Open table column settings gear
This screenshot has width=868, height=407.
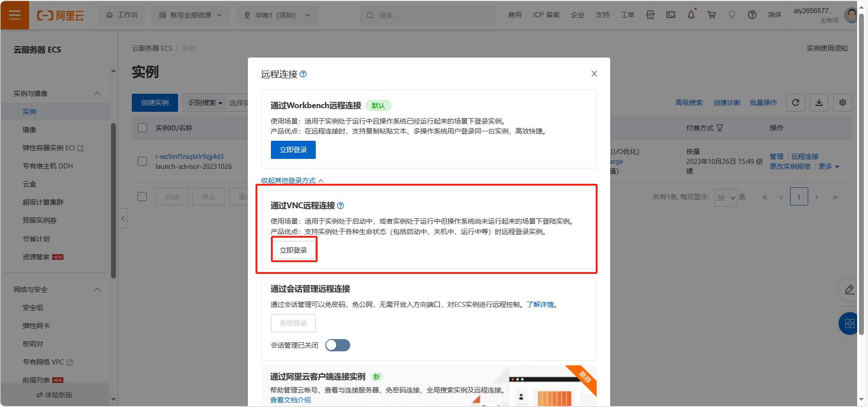[x=843, y=103]
